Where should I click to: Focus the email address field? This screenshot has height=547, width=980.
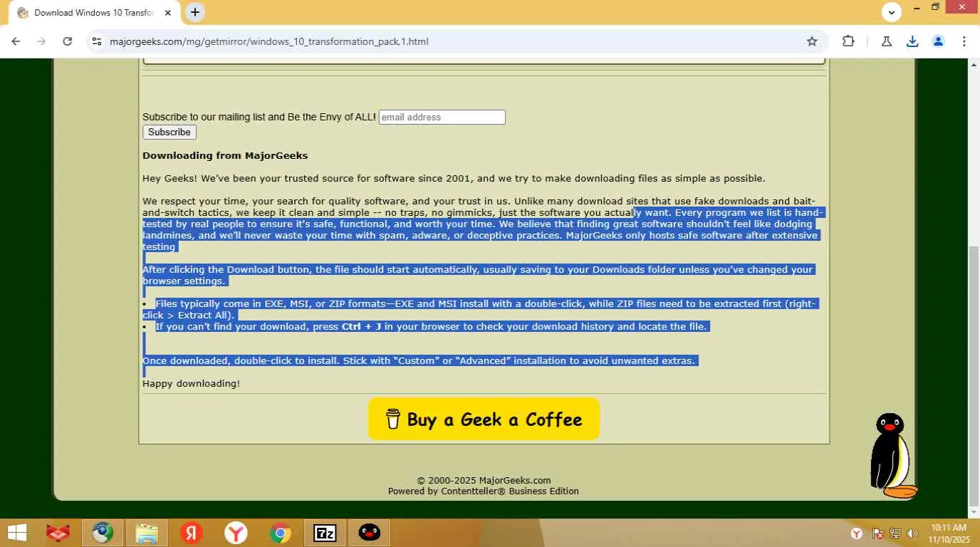(x=442, y=117)
